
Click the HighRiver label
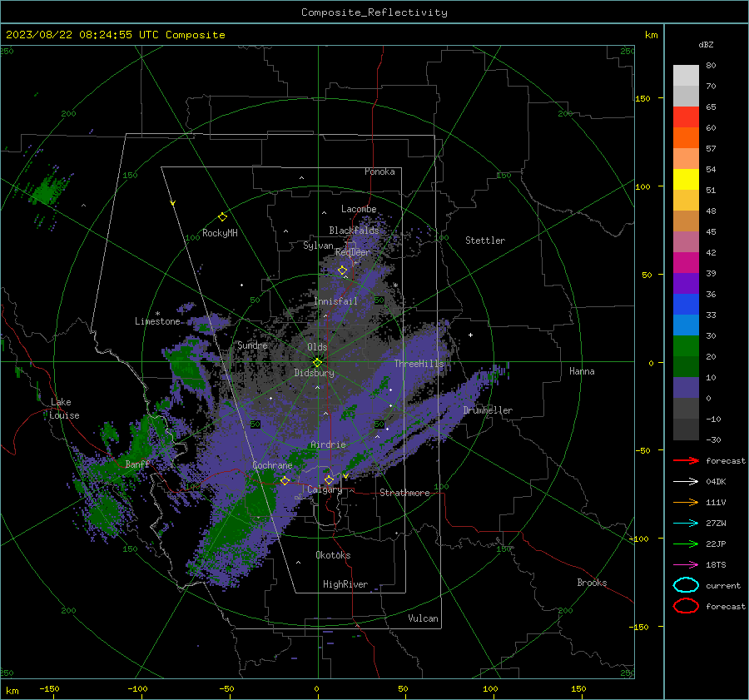(x=345, y=584)
